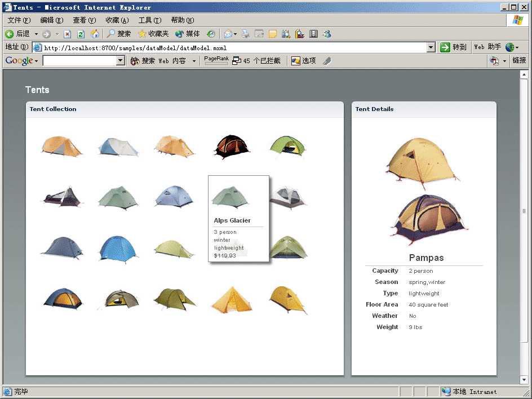Image resolution: width=532 pixels, height=399 pixels.
Task: Click the Messenger icon in the toolbar
Action: pos(327,34)
